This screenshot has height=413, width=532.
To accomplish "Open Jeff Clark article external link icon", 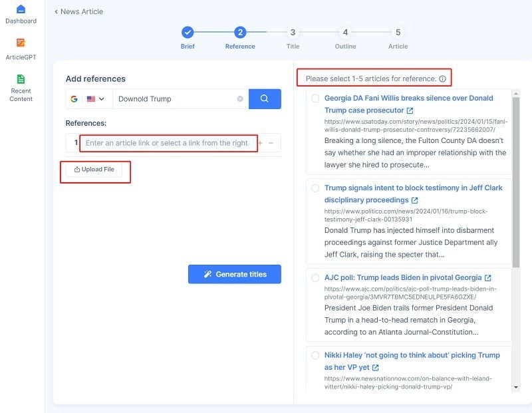I will coord(414,200).
